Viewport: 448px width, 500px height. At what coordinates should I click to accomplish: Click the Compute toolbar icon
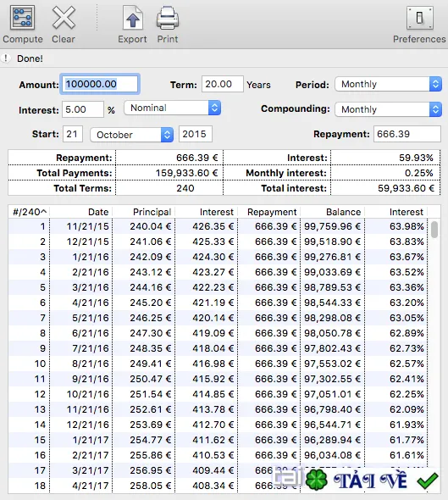pos(22,18)
